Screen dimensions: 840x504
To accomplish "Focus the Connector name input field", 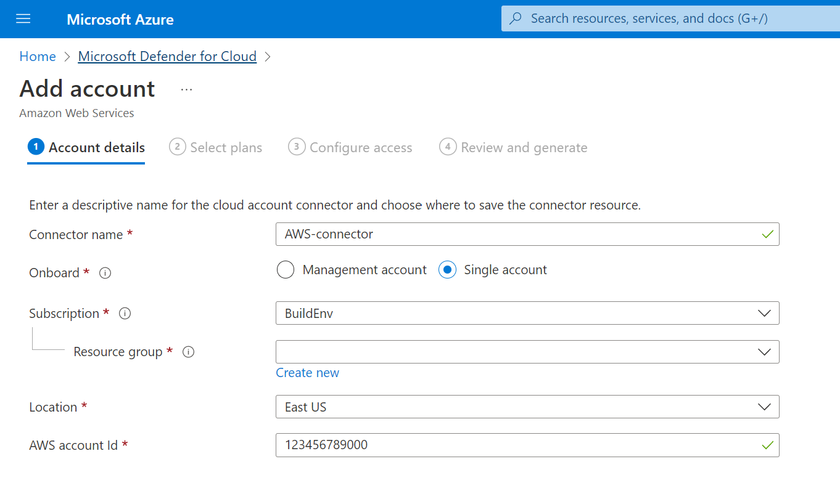I will tap(527, 234).
